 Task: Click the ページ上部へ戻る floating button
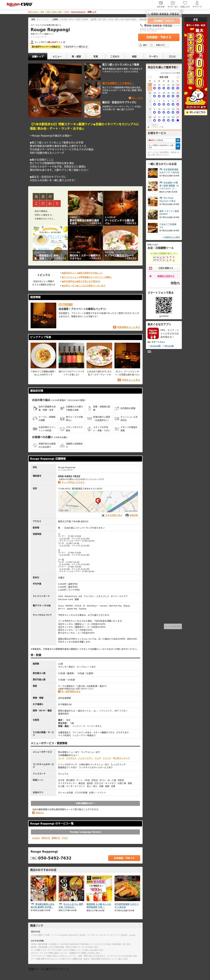pos(173,626)
